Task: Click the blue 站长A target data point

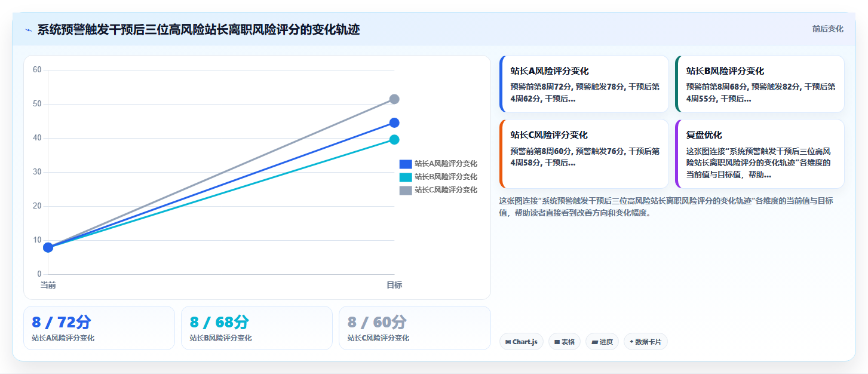Action: pos(394,123)
